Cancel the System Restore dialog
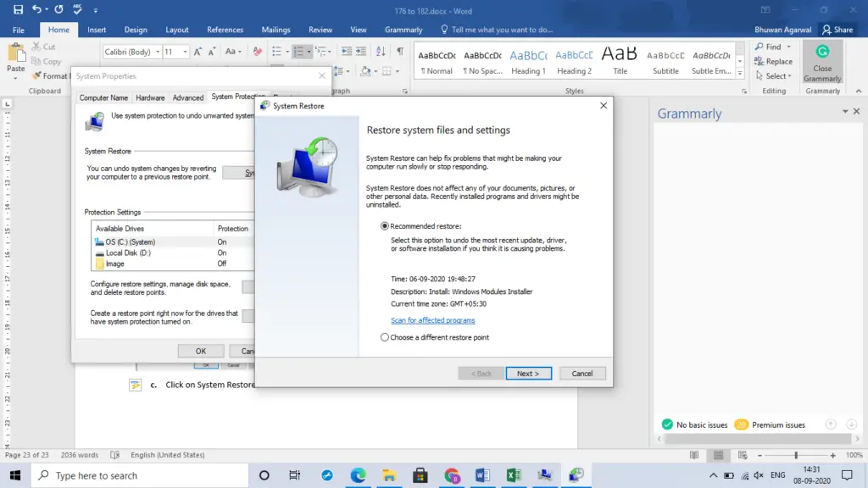 click(x=581, y=374)
